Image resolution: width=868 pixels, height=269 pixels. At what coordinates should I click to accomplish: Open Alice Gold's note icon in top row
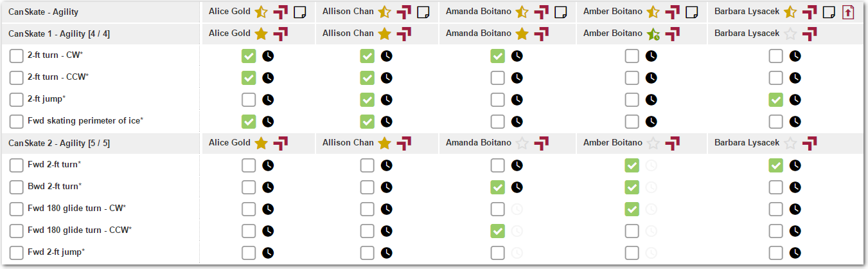pyautogui.click(x=300, y=12)
